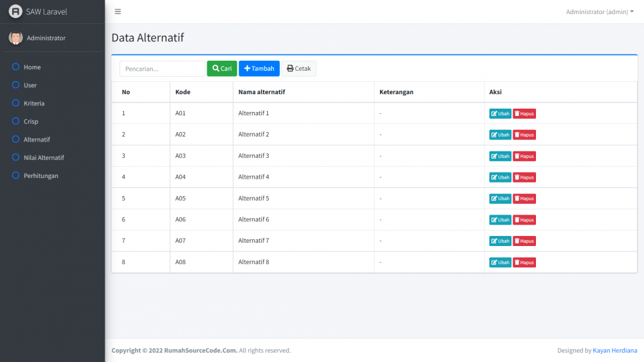This screenshot has width=644, height=362.
Task: Edit Alternatif 2 with Ubah
Action: pyautogui.click(x=500, y=135)
